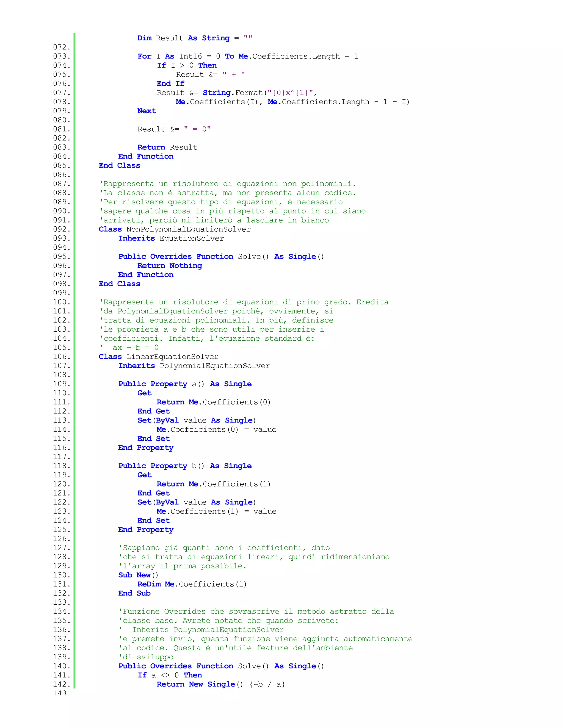Click line number 106
The image size is (563, 728).
point(61,357)
